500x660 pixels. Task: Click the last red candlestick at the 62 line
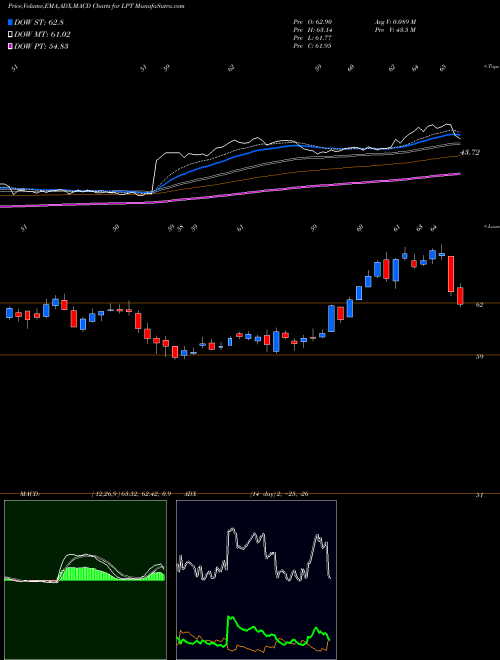(460, 296)
